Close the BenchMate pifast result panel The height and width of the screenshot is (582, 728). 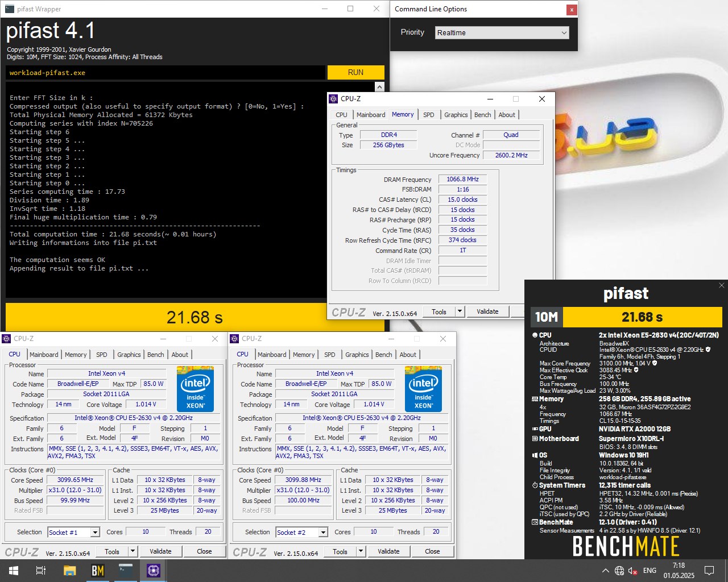pos(721,285)
